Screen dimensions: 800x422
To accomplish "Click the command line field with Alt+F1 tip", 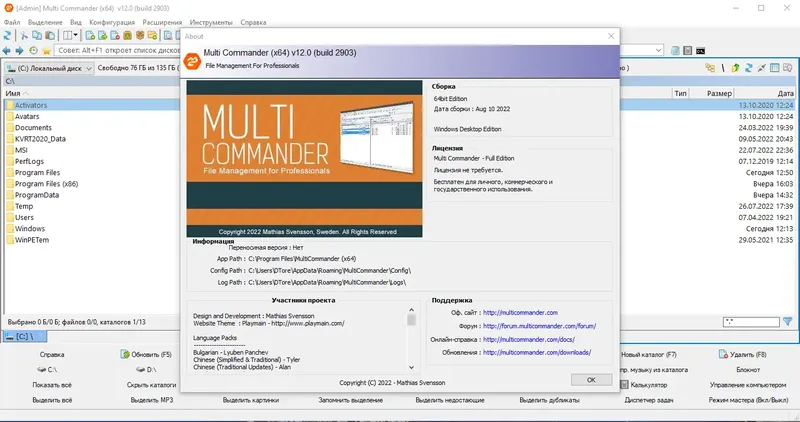I will click(x=117, y=51).
